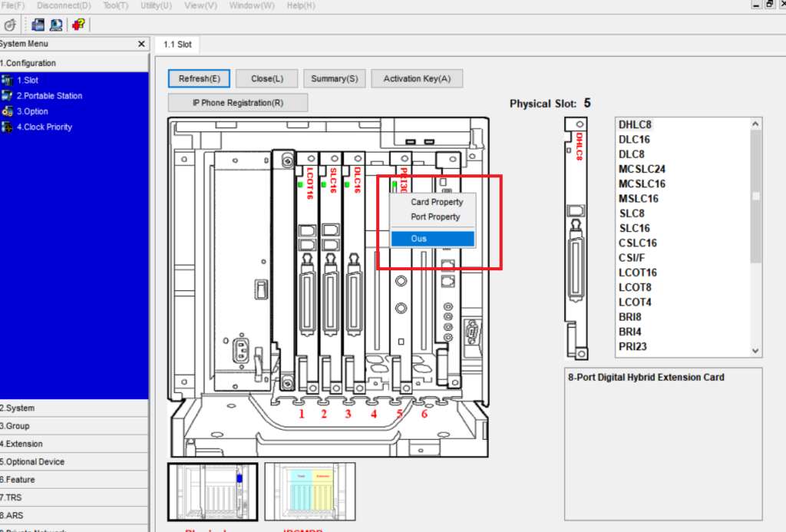The image size is (786, 532).
Task: Select Card Property in context menu
Action: [437, 203]
